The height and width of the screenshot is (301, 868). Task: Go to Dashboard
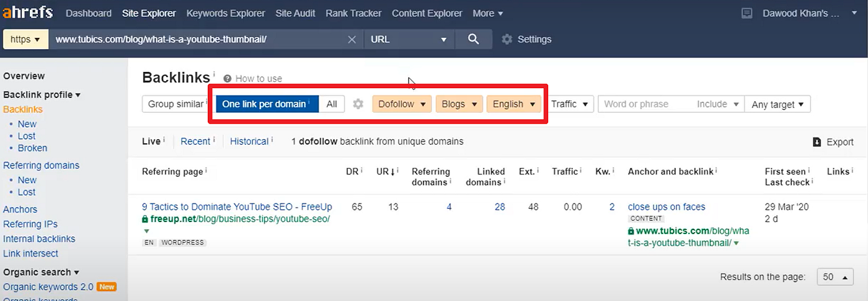89,13
